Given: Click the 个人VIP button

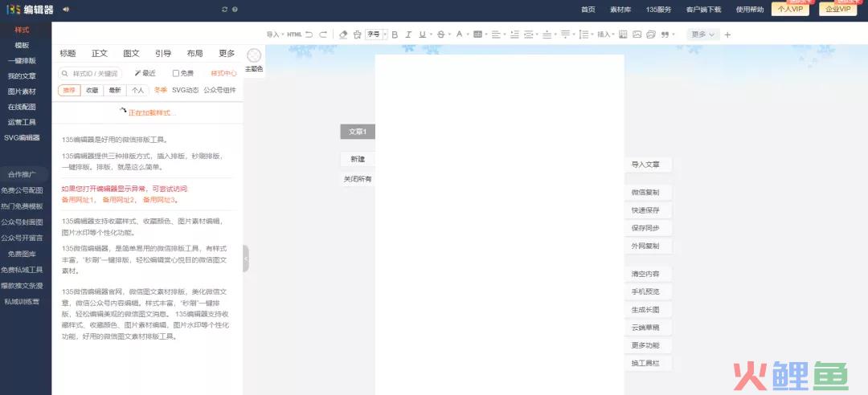Looking at the screenshot, I should 790,9.
